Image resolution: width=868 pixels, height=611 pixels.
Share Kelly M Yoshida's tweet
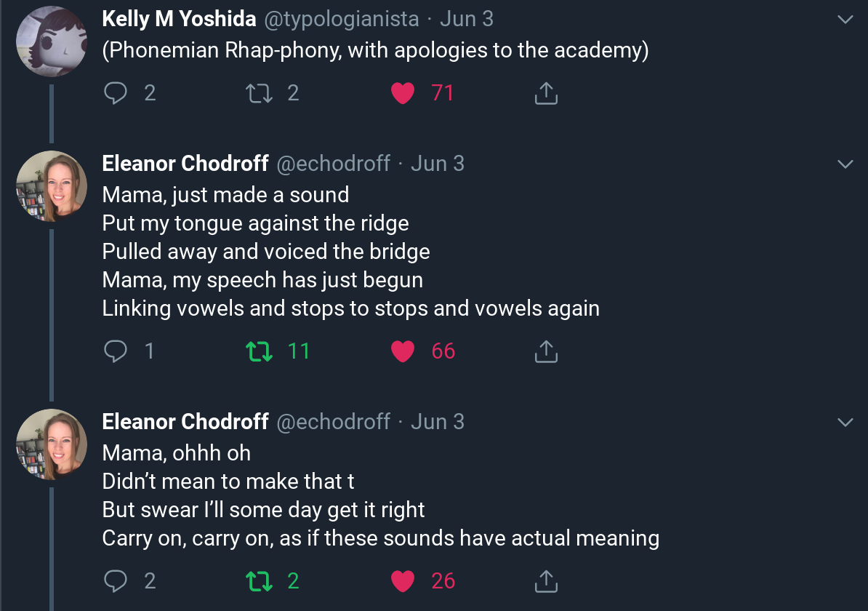[x=546, y=93]
